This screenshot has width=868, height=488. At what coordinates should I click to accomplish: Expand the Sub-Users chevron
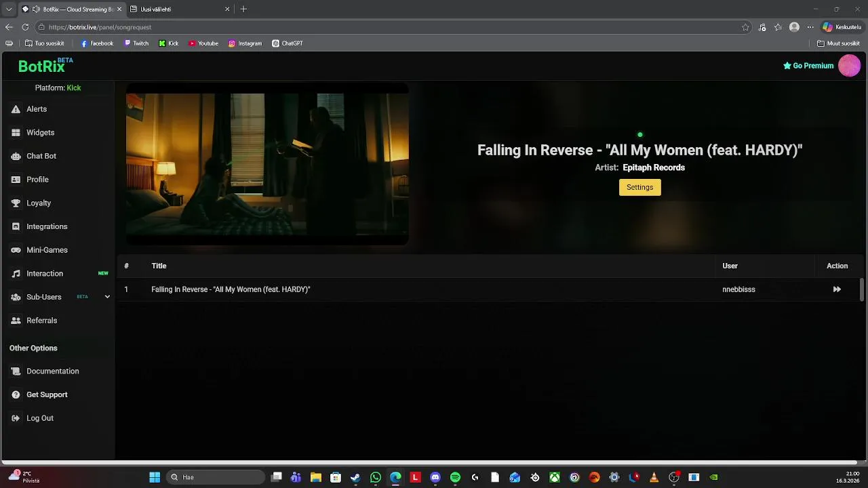tap(107, 297)
